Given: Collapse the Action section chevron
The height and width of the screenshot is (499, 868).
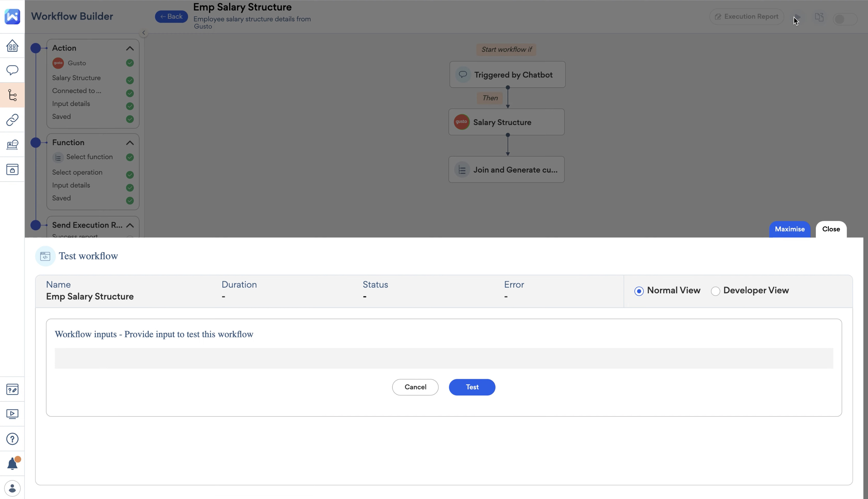Looking at the screenshot, I should (130, 48).
